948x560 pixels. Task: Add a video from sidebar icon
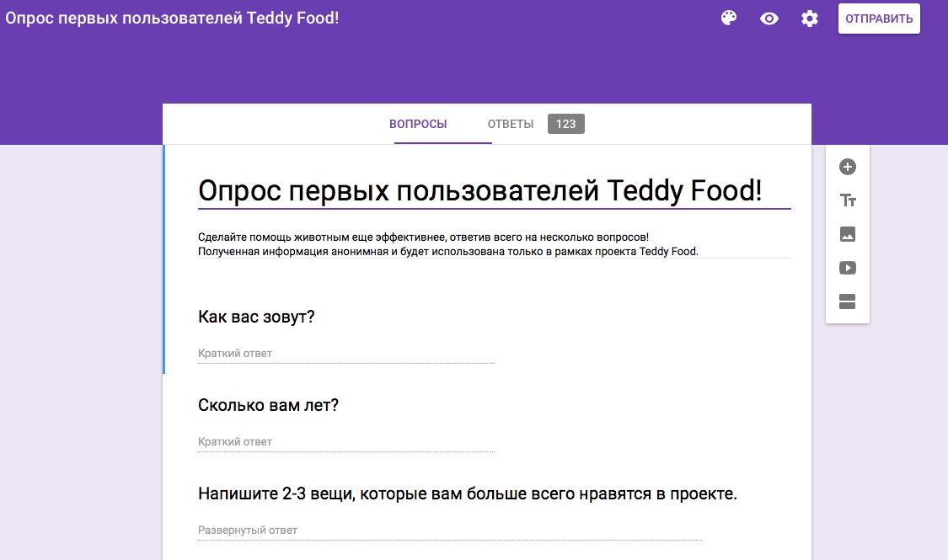pos(848,268)
